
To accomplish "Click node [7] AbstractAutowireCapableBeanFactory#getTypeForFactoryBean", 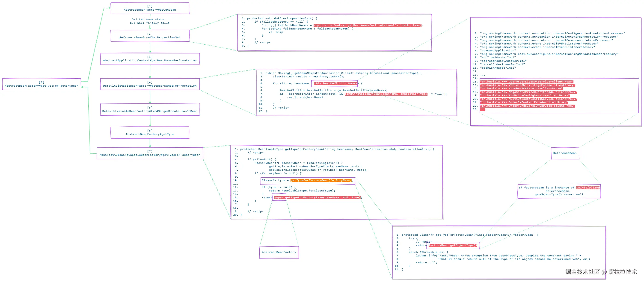I will [150, 153].
